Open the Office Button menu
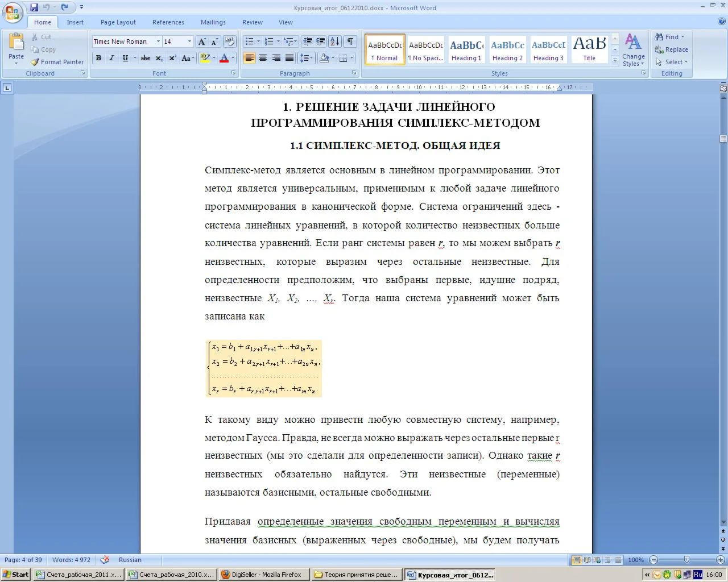Viewport: 728px width, 582px height. [x=13, y=13]
